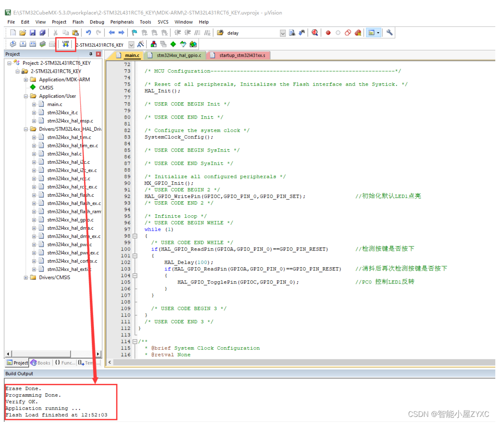The image size is (504, 426).
Task: Create a new file from toolbar
Action: (13, 33)
